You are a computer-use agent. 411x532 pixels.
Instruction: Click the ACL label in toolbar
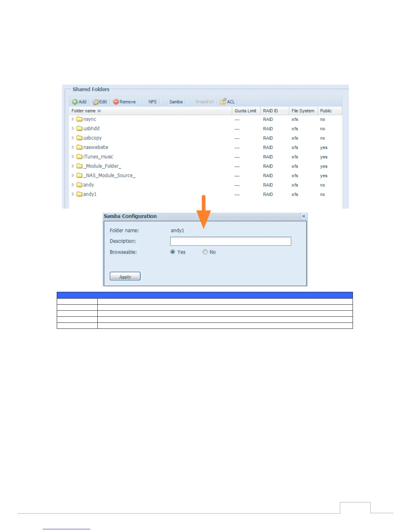coord(231,102)
